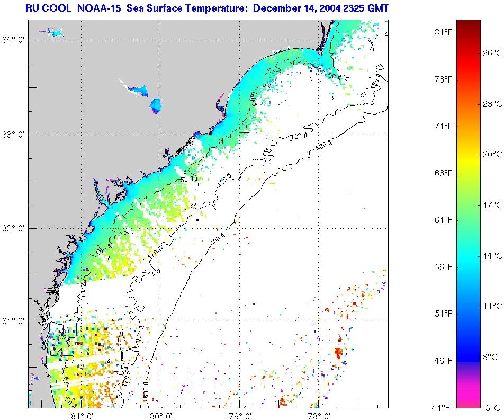The image size is (504, 420).
Task: Click the "8°C" colorbar label
Action: 490,357
